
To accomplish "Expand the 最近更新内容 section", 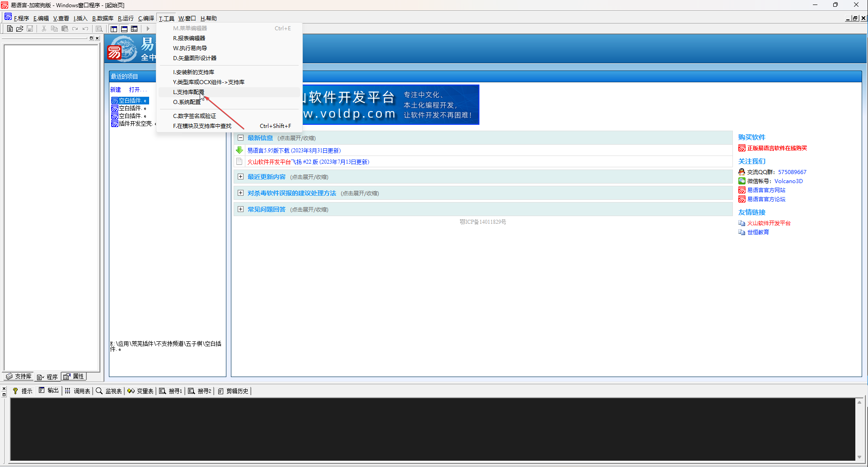I will 240,177.
